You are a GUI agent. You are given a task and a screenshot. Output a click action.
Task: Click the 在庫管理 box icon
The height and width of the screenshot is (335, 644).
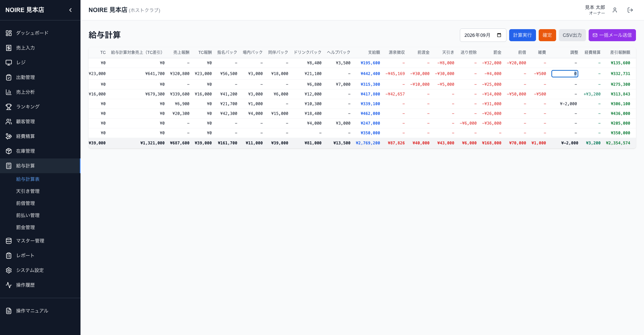point(9,151)
